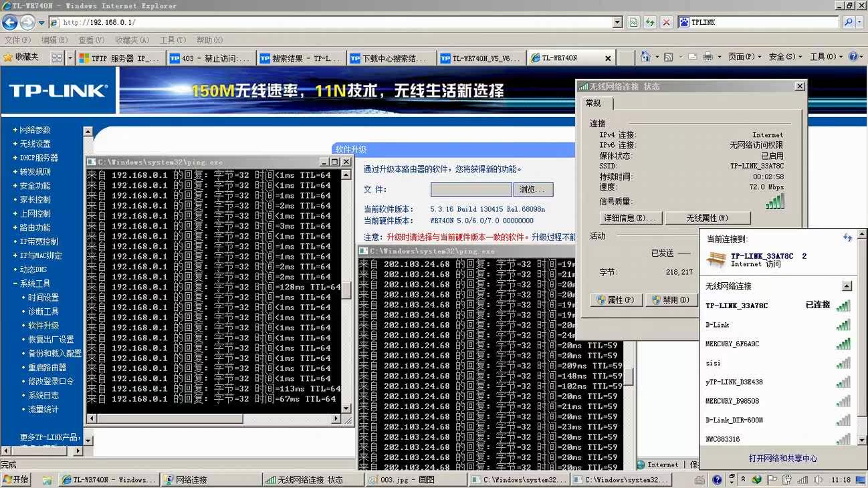The width and height of the screenshot is (868, 488).
Task: Click the quick tabs grid icon
Action: coord(57,58)
